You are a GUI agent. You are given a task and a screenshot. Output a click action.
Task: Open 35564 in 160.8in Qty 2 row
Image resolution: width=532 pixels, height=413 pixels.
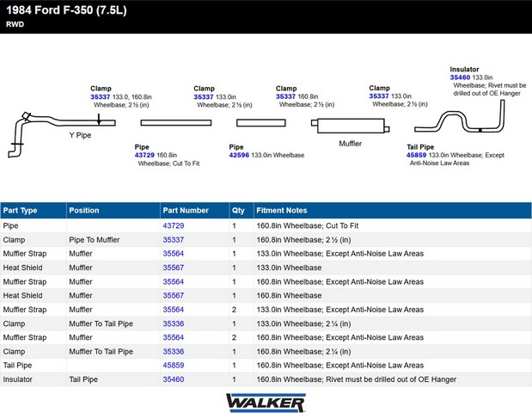tap(174, 337)
